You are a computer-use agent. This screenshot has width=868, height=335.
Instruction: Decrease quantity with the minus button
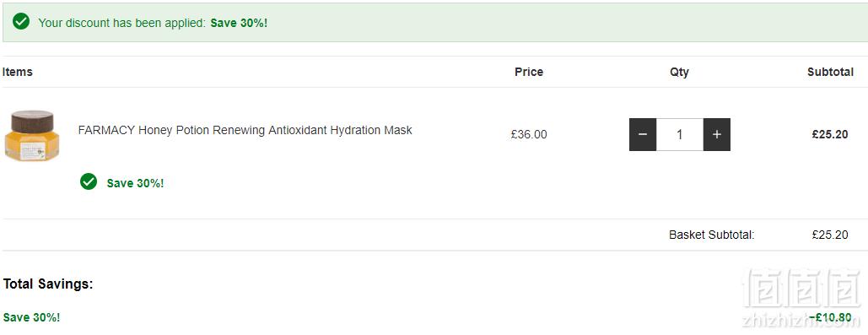point(643,134)
